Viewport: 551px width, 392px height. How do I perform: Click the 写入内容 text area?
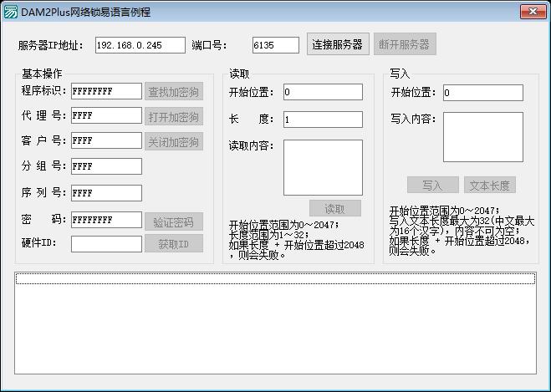pos(483,137)
